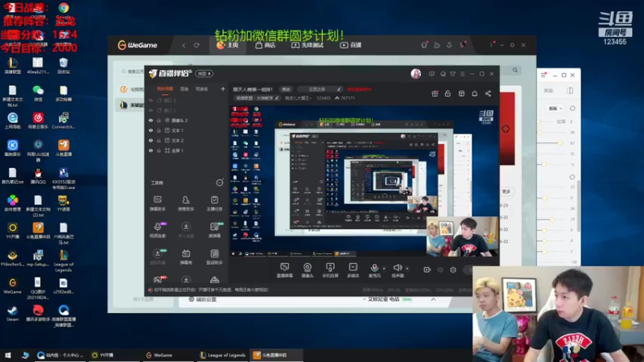Click 辅助设置 in WeGame bottom bar
This screenshot has height=362, width=644.
click(x=203, y=299)
